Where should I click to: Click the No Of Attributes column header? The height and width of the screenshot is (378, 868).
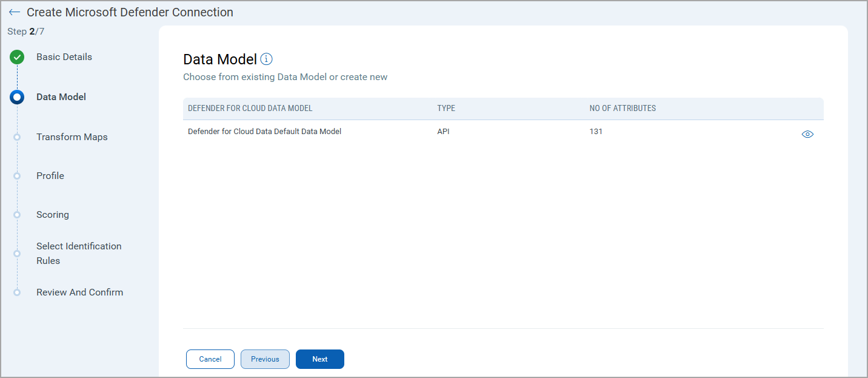pos(623,109)
